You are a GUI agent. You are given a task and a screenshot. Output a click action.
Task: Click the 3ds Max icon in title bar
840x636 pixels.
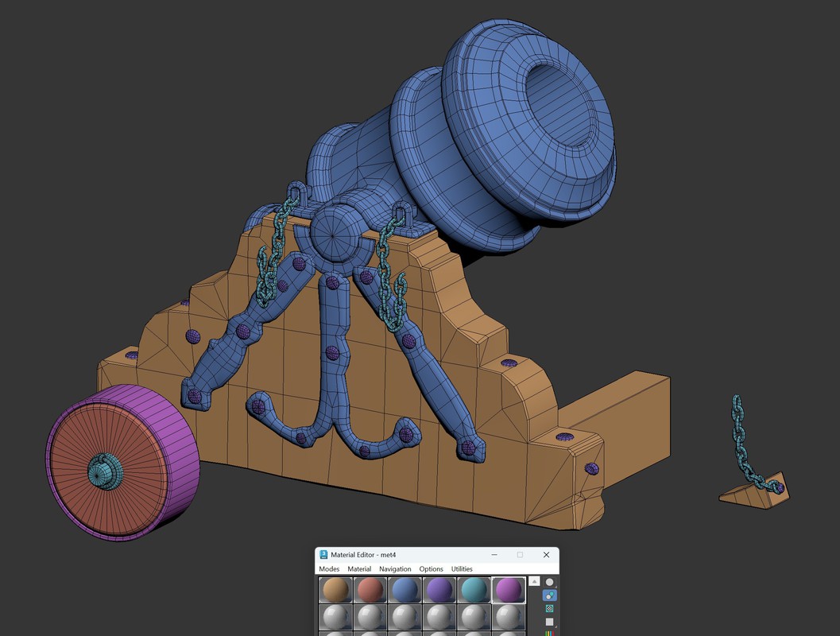pos(323,555)
